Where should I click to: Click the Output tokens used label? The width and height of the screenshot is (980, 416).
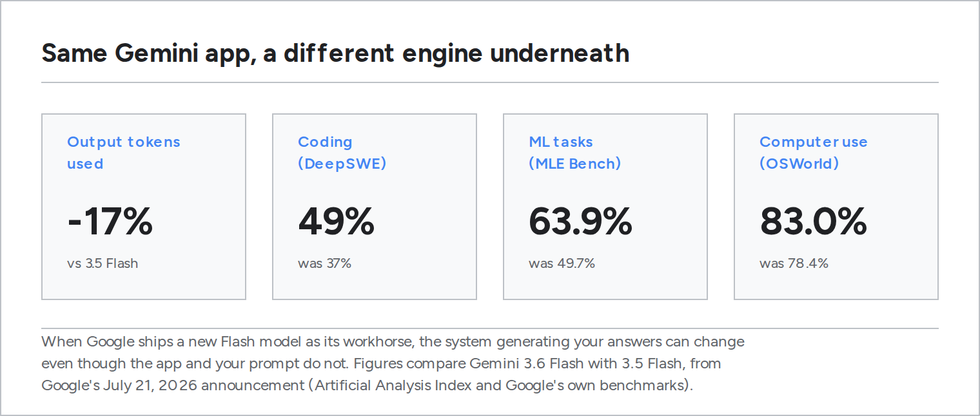[124, 153]
